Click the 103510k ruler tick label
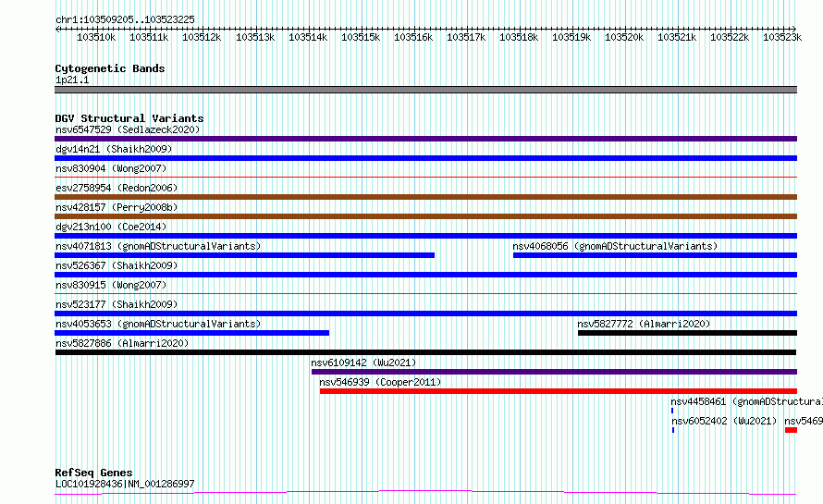The width and height of the screenshot is (823, 504). coord(96,37)
